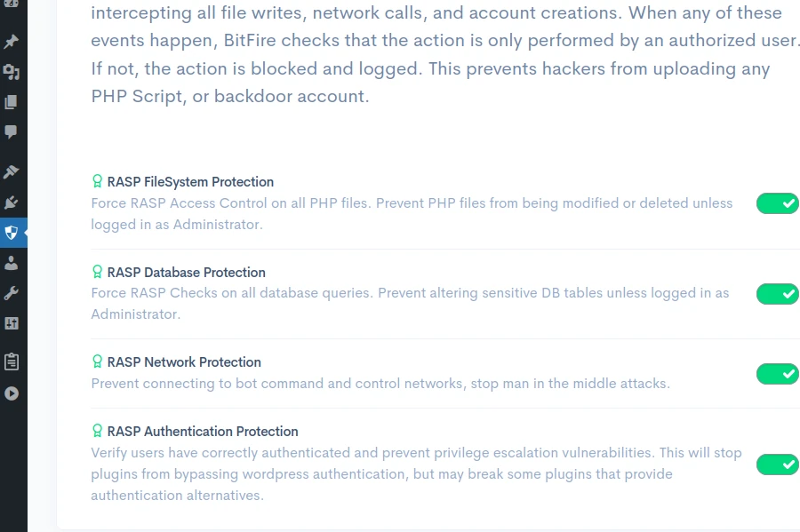Open the Pages sidebar icon
This screenshot has height=532, width=800.
coord(11,102)
